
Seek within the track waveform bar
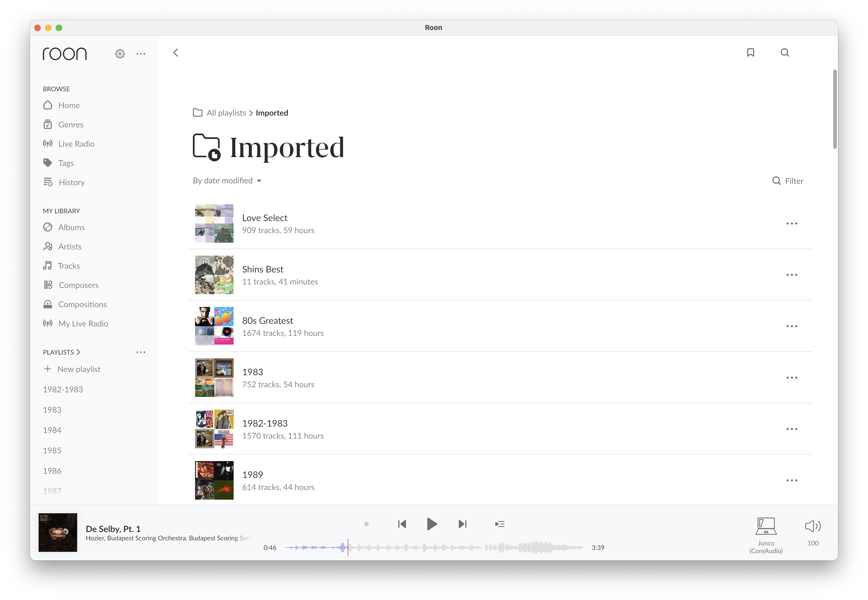coord(433,547)
